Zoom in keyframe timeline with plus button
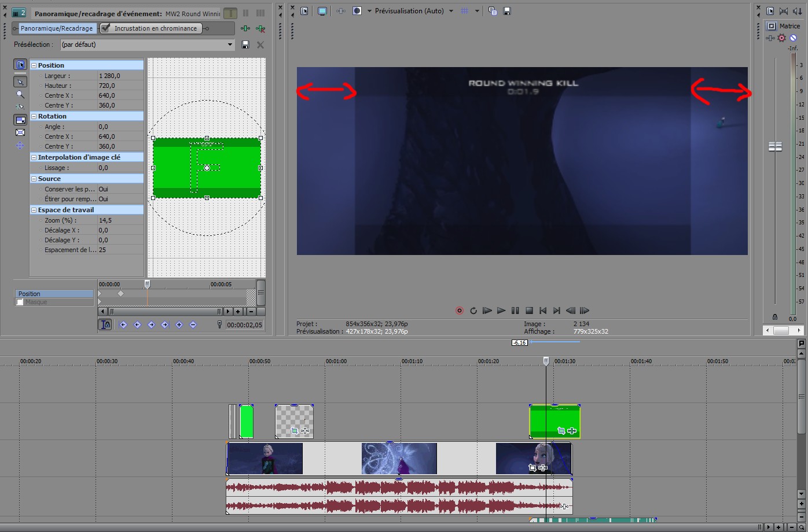 238,312
